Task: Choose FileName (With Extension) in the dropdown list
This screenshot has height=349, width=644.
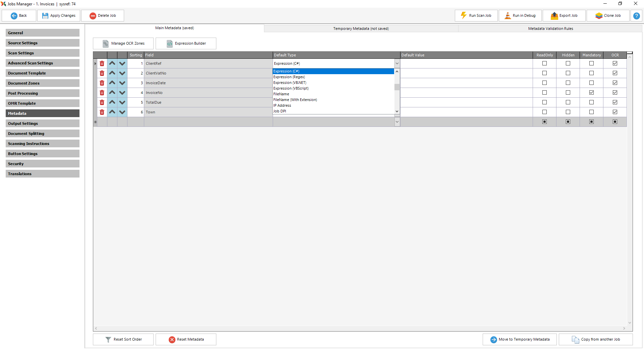Action: tap(295, 100)
